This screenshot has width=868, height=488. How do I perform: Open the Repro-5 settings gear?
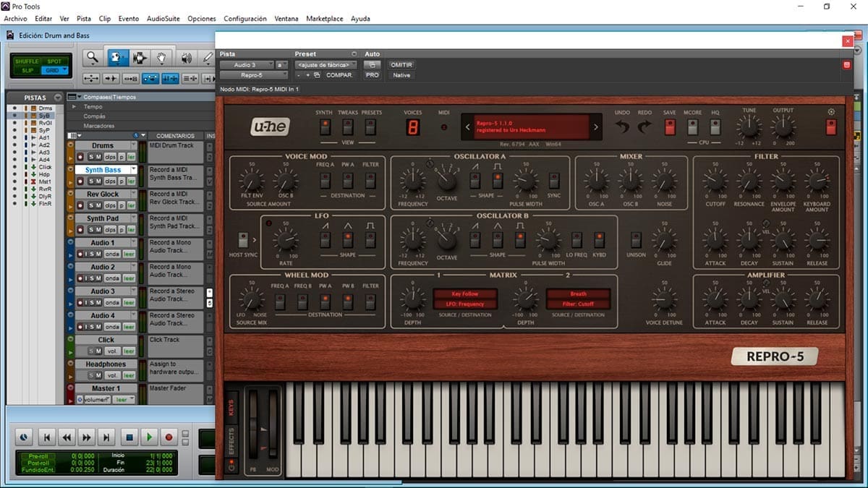[x=831, y=112]
